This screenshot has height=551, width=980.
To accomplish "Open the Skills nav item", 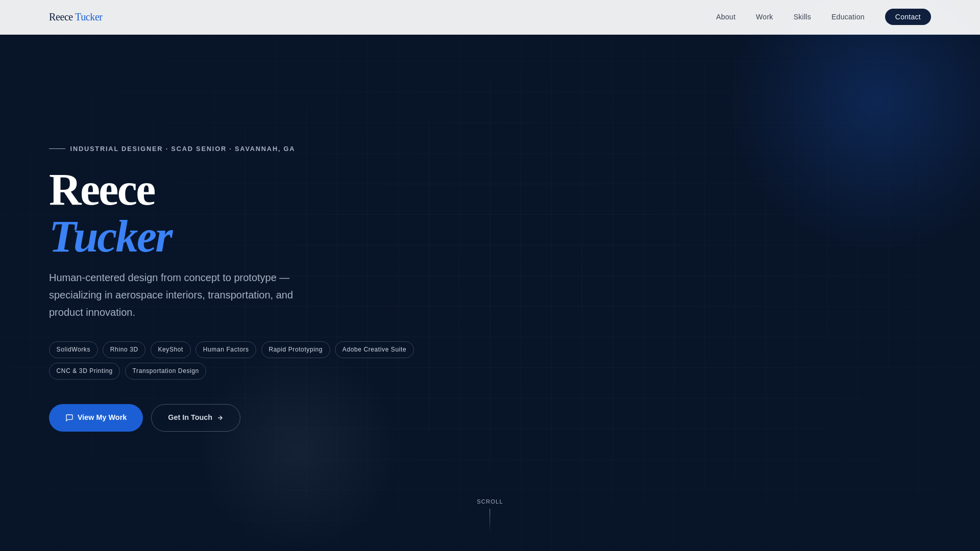I will 802,17.
